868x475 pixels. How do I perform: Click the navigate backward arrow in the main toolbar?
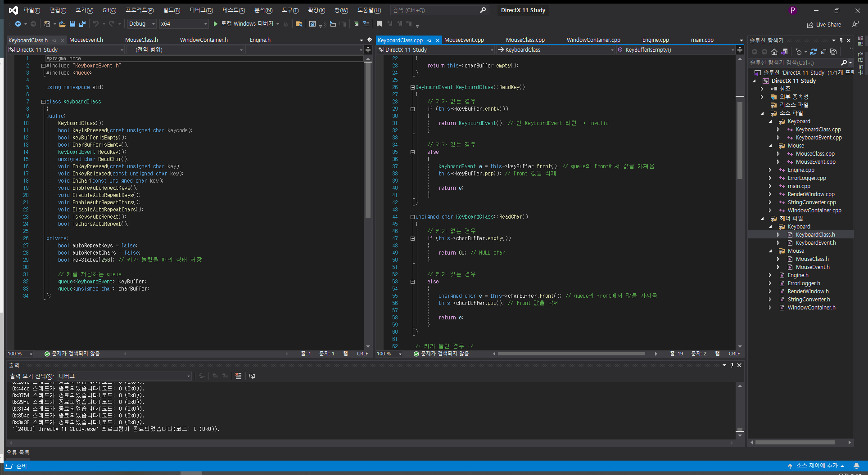click(18, 24)
